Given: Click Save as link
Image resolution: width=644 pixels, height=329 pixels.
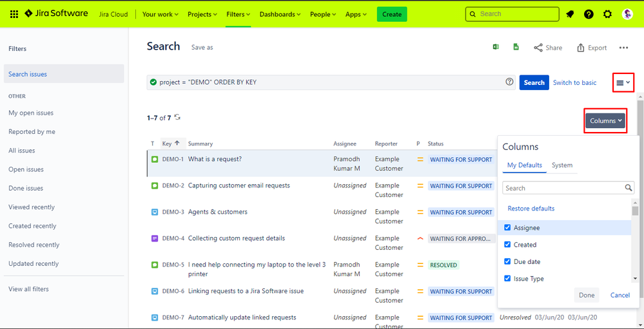Looking at the screenshot, I should pyautogui.click(x=202, y=48).
